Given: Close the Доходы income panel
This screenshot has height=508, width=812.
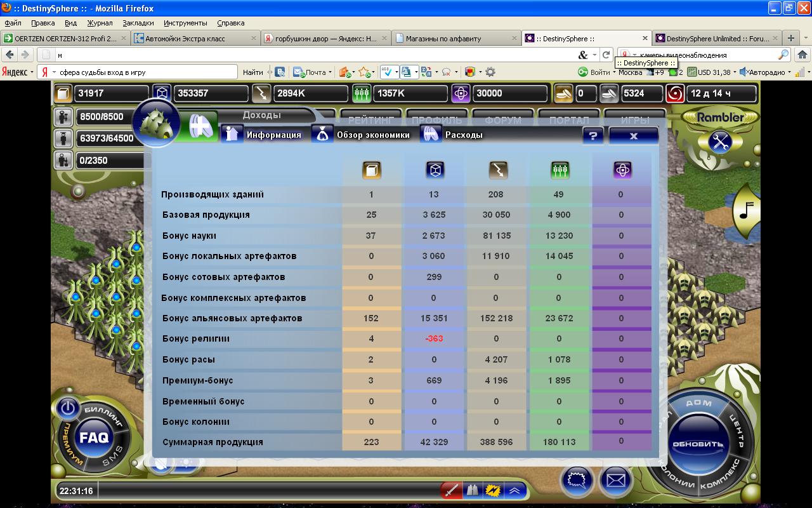Looking at the screenshot, I should pyautogui.click(x=633, y=136).
